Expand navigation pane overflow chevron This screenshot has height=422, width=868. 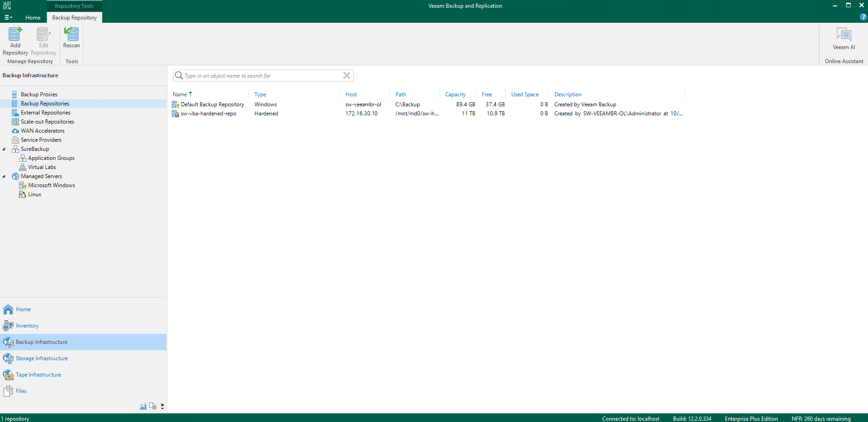point(162,406)
